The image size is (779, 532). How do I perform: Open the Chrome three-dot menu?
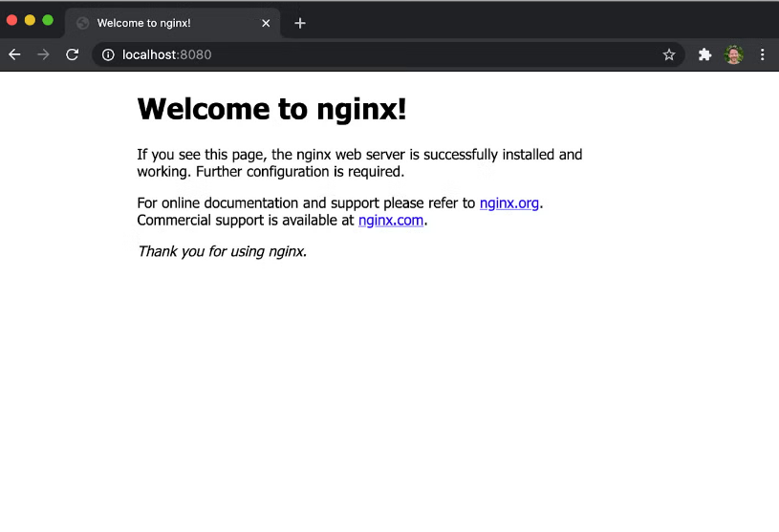[762, 54]
